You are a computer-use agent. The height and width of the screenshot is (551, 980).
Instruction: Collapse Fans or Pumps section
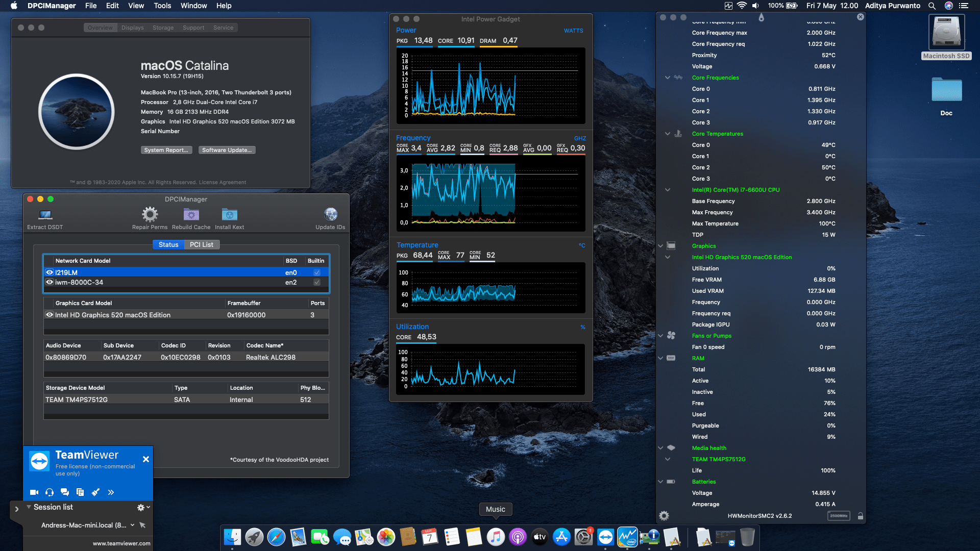660,336
